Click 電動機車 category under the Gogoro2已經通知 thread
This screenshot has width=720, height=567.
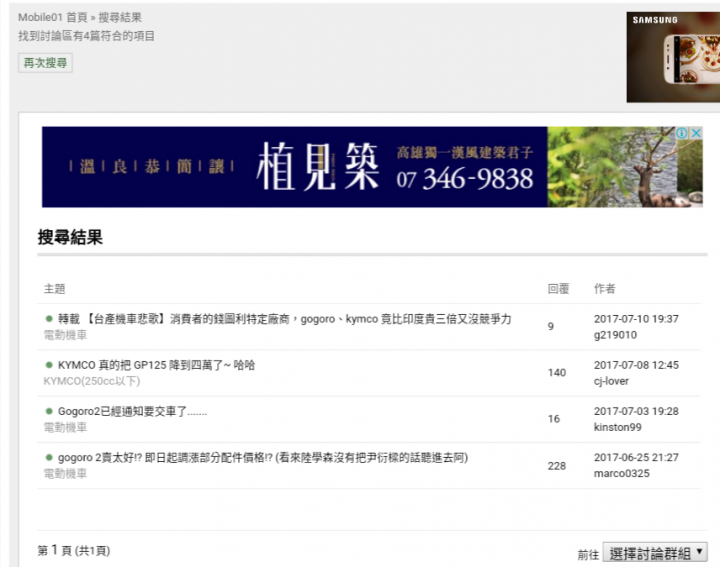coord(65,427)
